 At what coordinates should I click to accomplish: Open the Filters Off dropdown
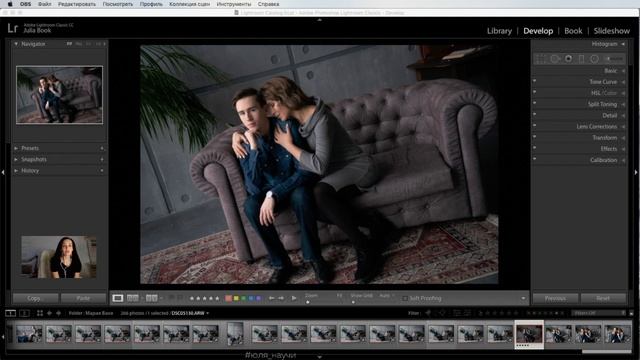tap(598, 313)
